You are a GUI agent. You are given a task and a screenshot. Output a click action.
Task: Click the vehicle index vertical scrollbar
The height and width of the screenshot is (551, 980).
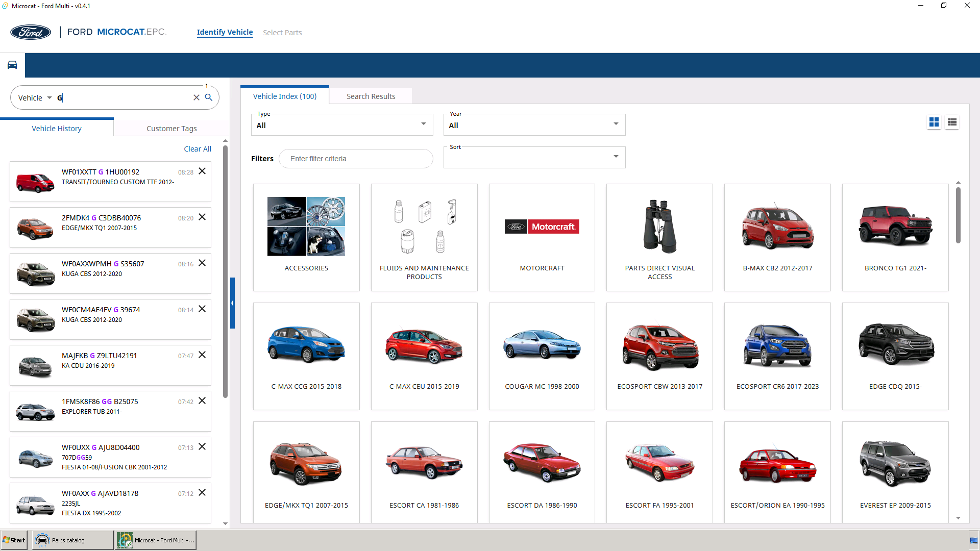[x=958, y=215]
